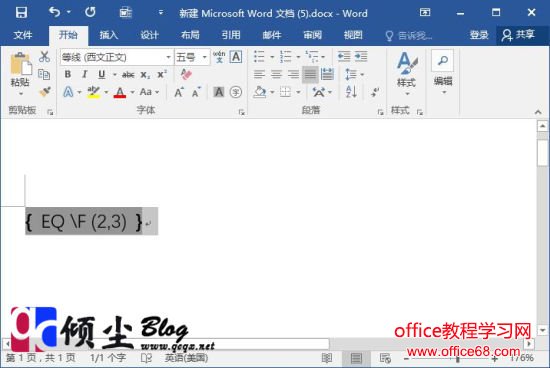Open shading color paint bucket
The image size is (550, 368).
pos(260,92)
